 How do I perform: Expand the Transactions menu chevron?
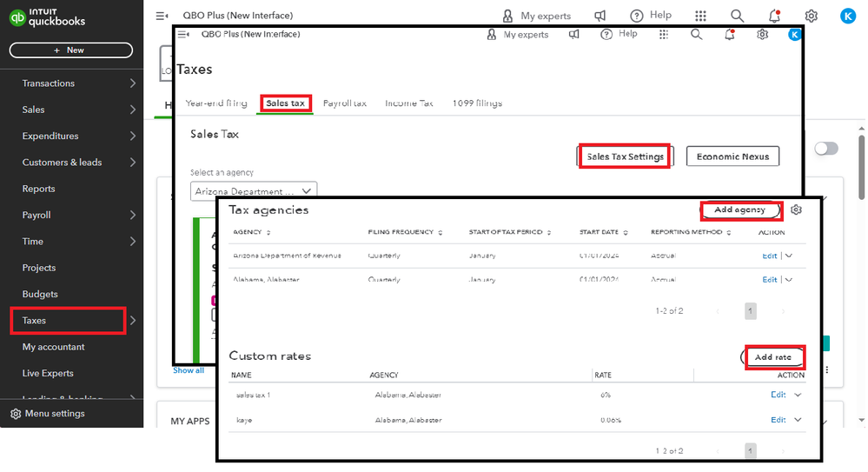(133, 83)
